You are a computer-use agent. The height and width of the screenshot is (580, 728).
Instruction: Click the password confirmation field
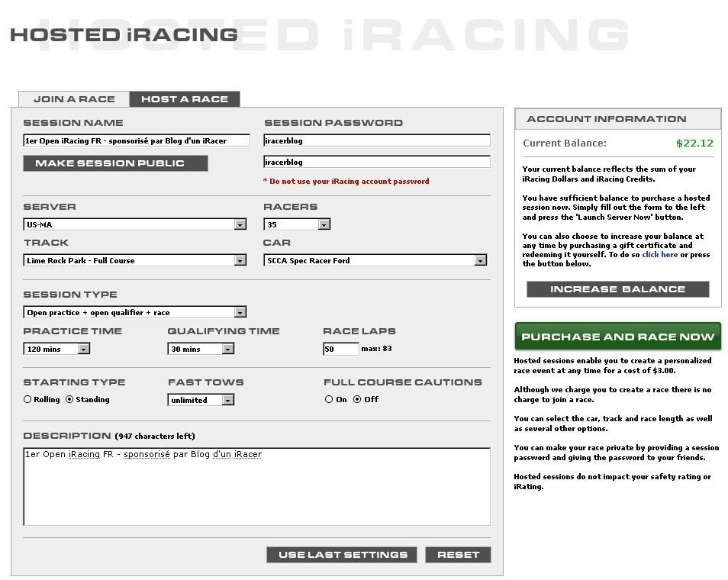(x=377, y=162)
